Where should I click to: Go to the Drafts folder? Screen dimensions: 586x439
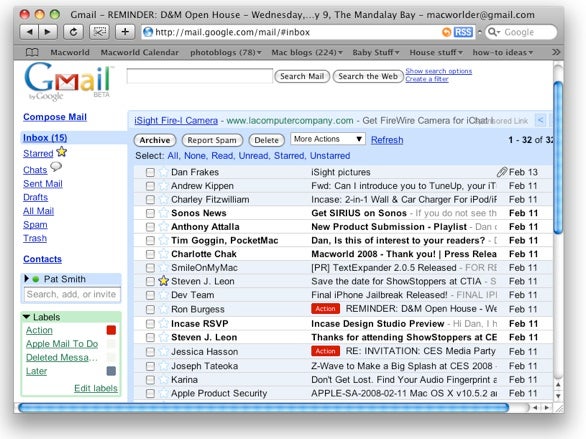pos(36,197)
